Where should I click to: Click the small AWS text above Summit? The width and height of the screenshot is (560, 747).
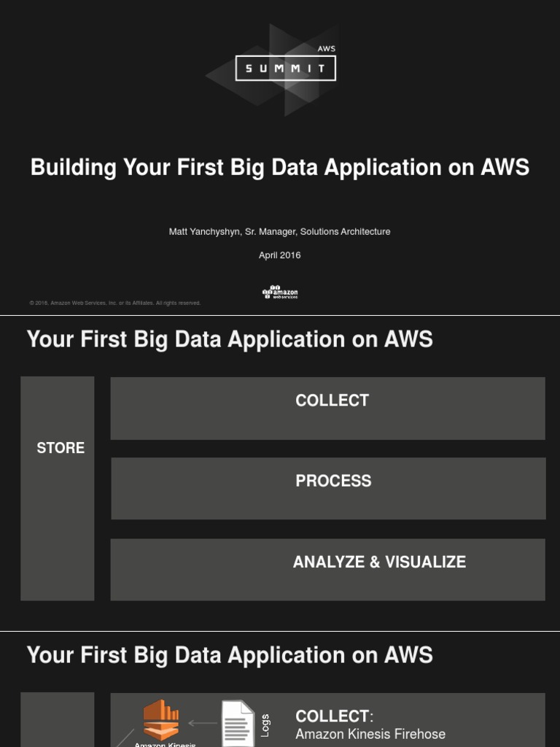(326, 49)
